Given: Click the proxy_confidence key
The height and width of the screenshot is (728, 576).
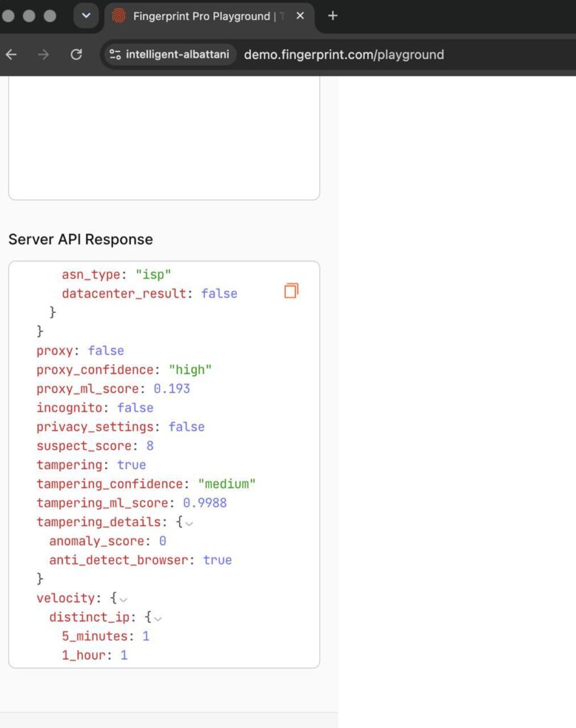Looking at the screenshot, I should [95, 370].
